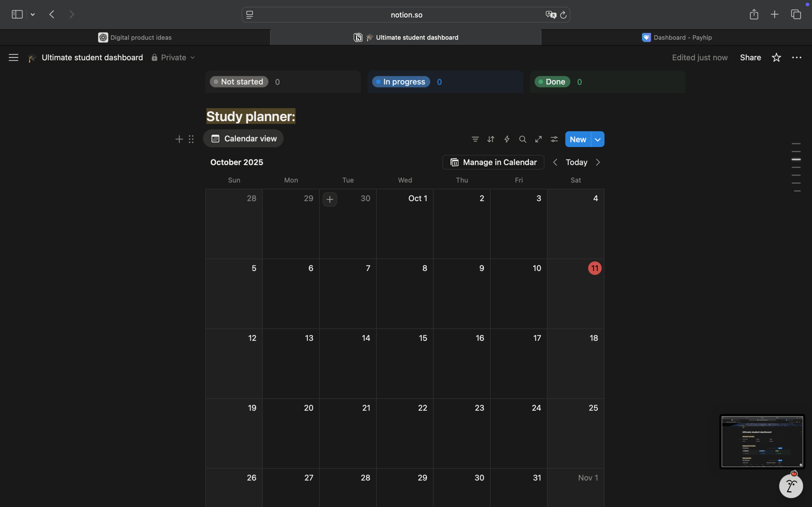Toggle the Safari sidebar icon
The image size is (812, 507).
[17, 15]
